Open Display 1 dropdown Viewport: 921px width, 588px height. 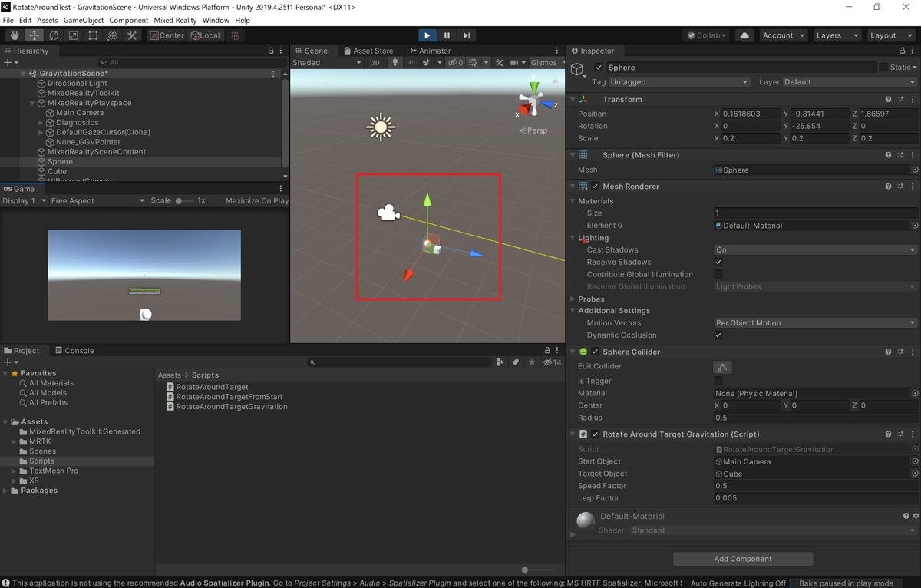[23, 201]
